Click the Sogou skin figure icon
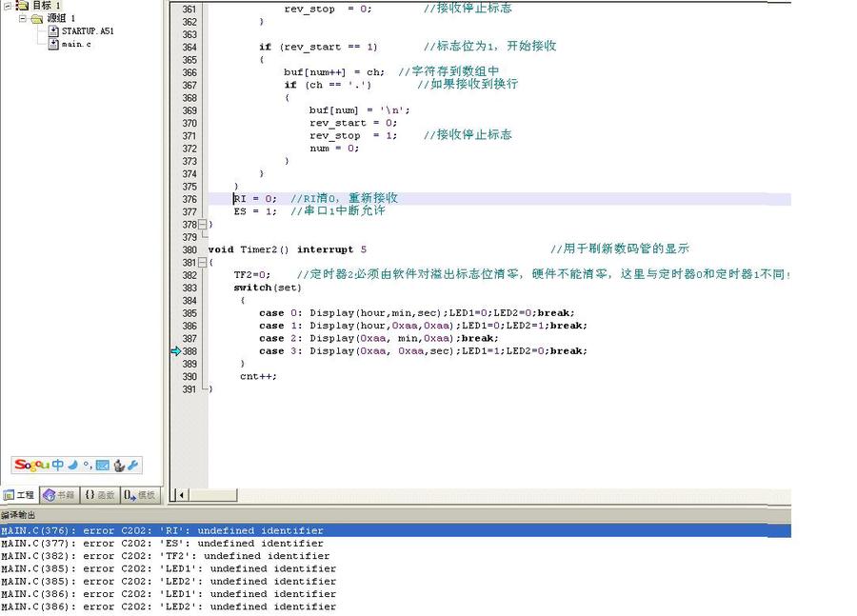This screenshot has width=857, height=616. (x=118, y=466)
